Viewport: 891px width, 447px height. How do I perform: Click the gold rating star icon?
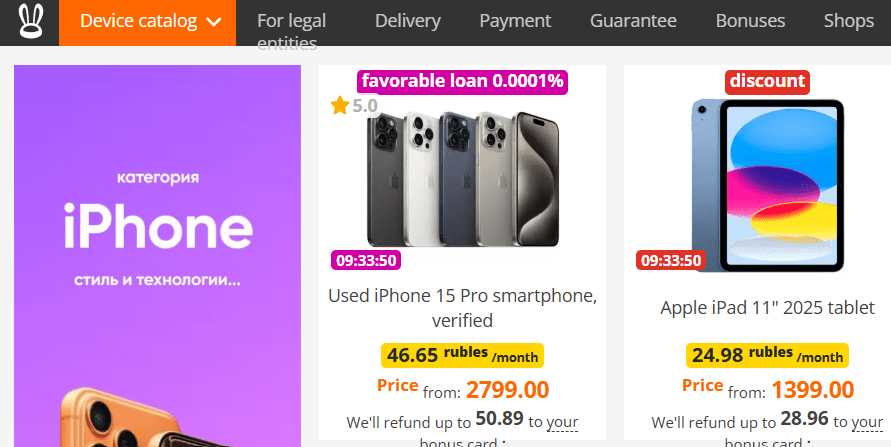pyautogui.click(x=340, y=105)
